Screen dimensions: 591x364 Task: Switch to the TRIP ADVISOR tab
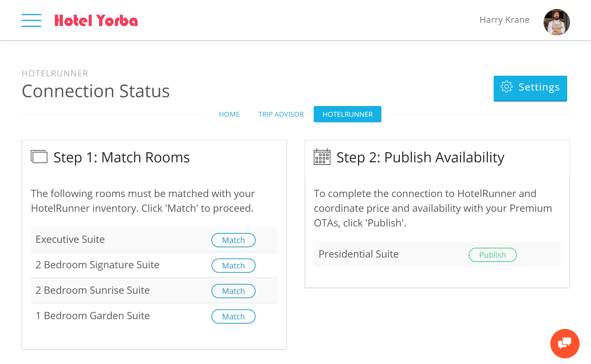click(281, 114)
